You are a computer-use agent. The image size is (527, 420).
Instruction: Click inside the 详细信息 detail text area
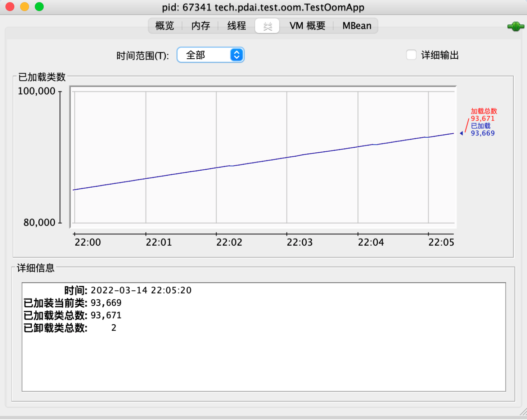click(263, 360)
